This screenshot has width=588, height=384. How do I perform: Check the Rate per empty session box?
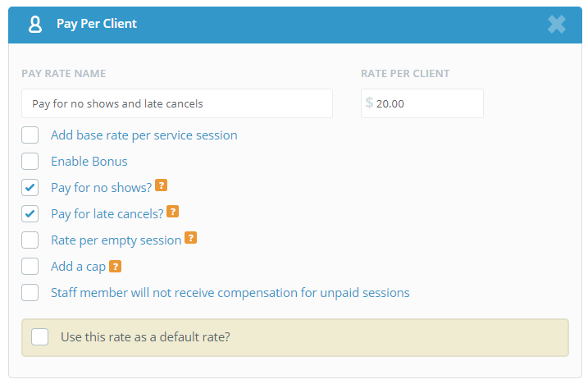coord(30,240)
